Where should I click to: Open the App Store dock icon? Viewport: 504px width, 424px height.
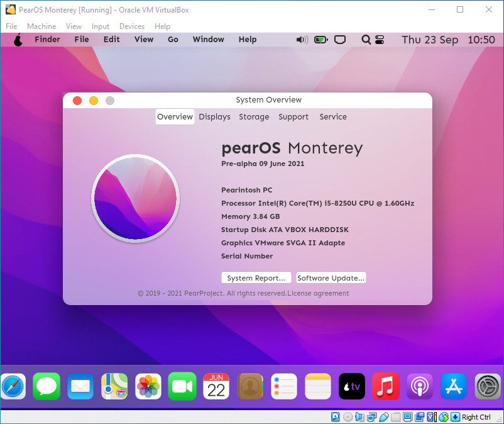[x=454, y=386]
